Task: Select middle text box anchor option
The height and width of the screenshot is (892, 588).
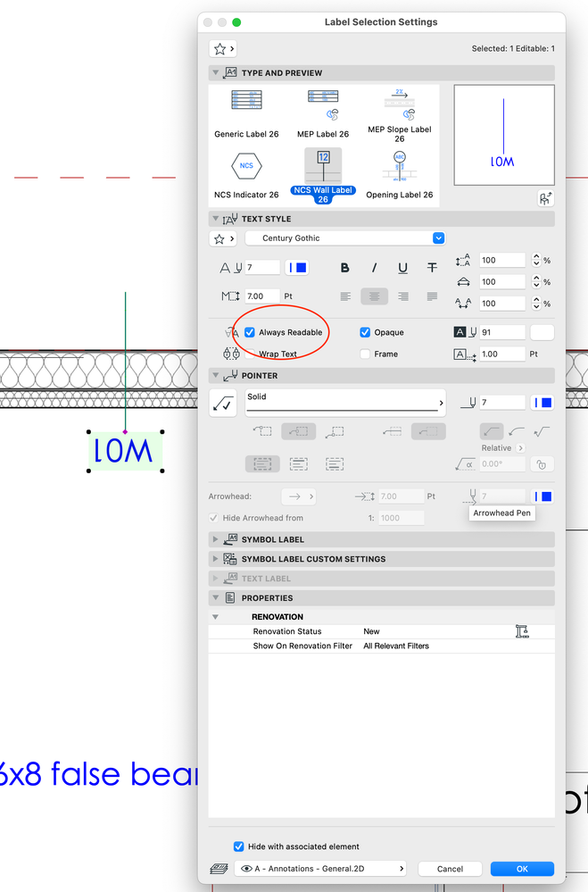Action: 299,464
